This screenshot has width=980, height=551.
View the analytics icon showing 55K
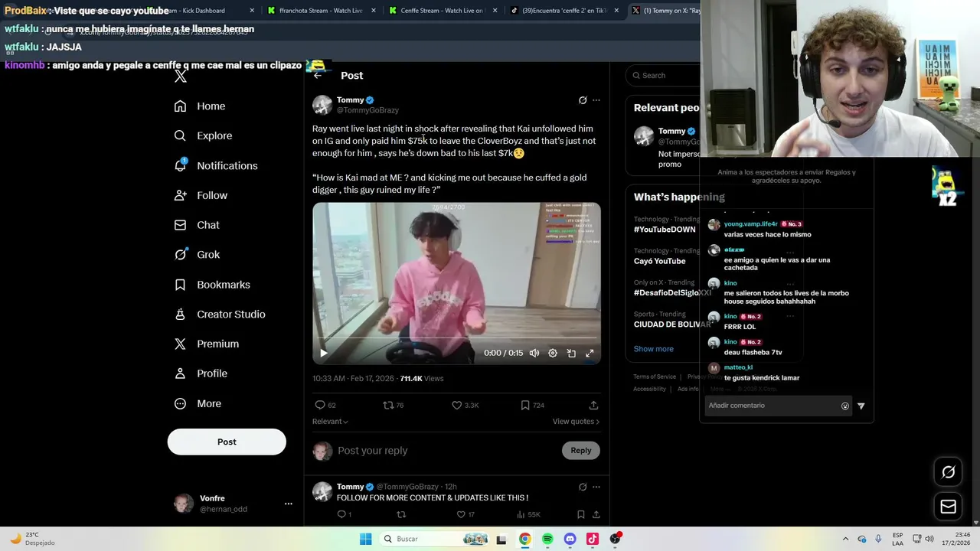coord(521,514)
